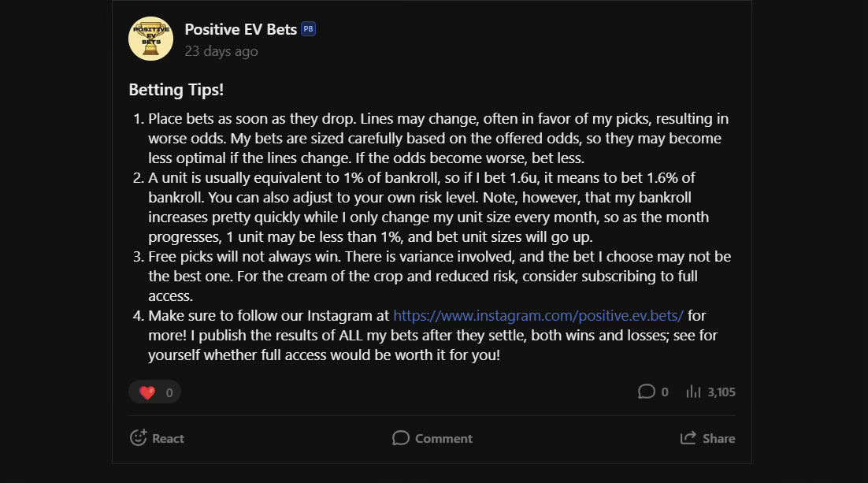Image resolution: width=868 pixels, height=483 pixels.
Task: Click the 3,105 views count
Action: [x=721, y=392]
